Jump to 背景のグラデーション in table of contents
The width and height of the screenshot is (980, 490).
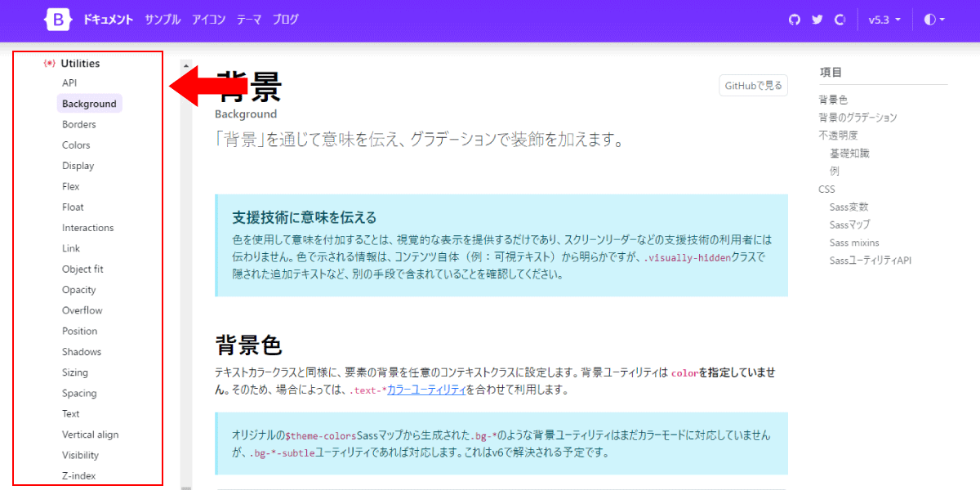[857, 118]
